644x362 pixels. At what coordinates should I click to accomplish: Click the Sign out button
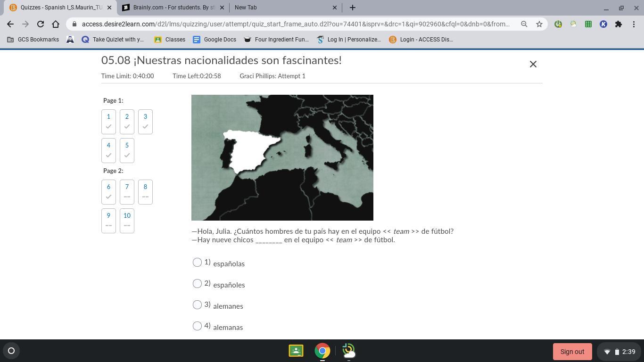tap(572, 352)
